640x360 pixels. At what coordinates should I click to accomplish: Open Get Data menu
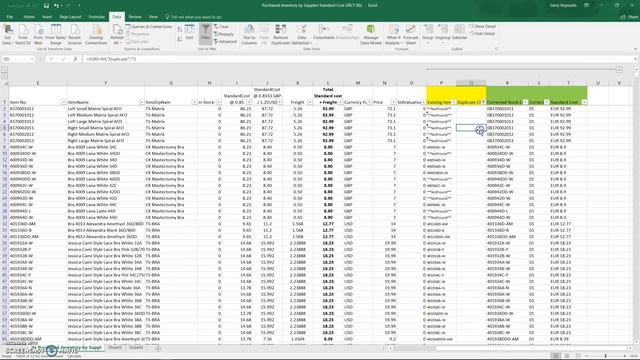pos(7,34)
